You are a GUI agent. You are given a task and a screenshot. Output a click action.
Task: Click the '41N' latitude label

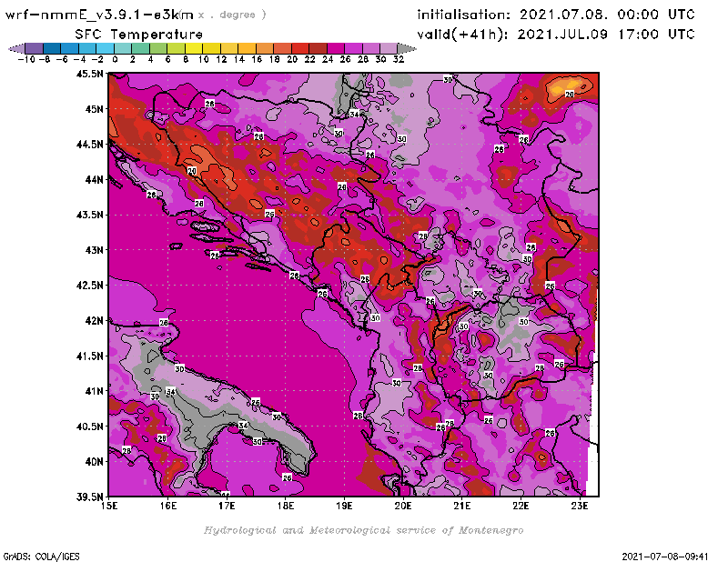pyautogui.click(x=94, y=391)
